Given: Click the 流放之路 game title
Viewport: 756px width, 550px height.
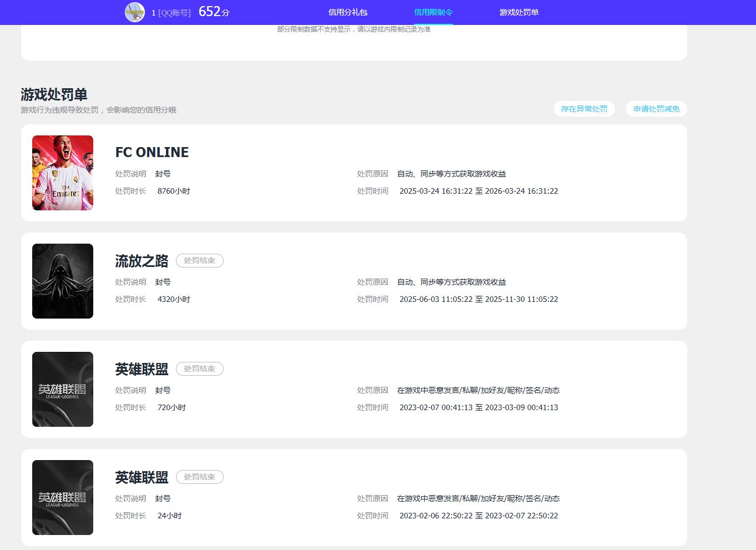Looking at the screenshot, I should (142, 261).
